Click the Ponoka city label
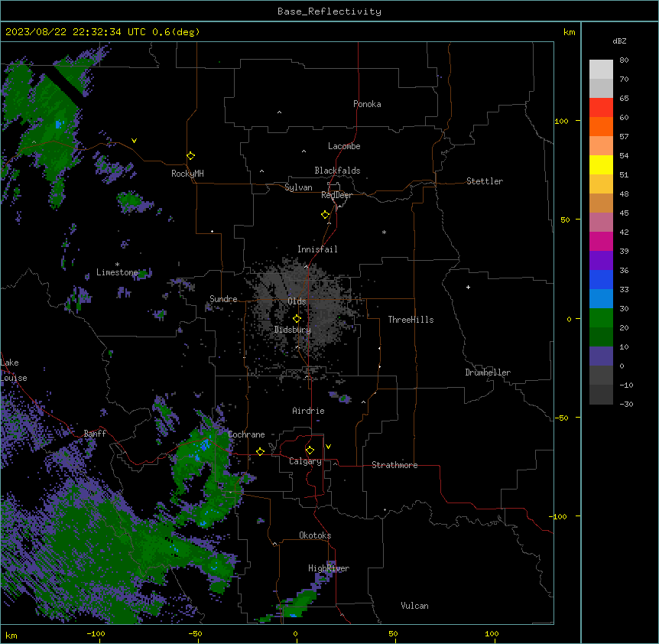 tap(367, 104)
